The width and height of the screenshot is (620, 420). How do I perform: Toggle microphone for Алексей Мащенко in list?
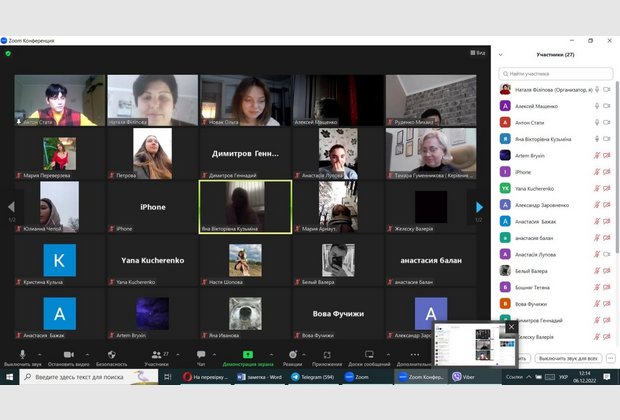click(x=596, y=105)
